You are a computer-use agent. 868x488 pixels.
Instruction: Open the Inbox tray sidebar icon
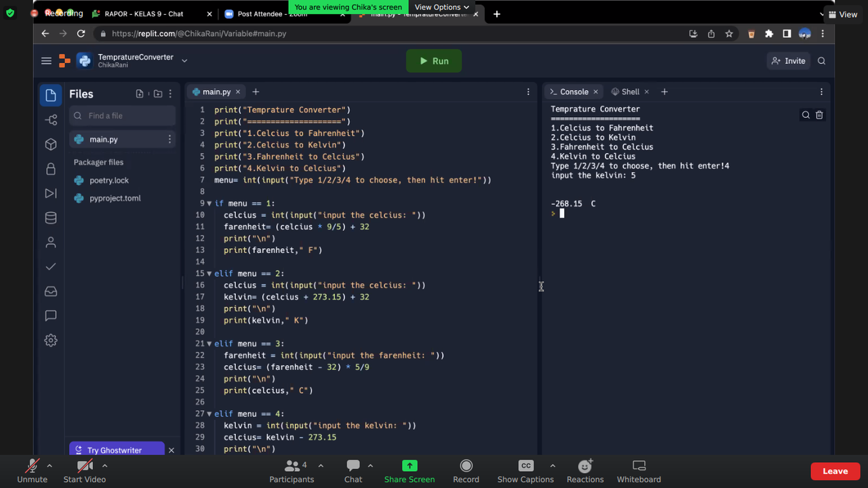click(x=51, y=291)
